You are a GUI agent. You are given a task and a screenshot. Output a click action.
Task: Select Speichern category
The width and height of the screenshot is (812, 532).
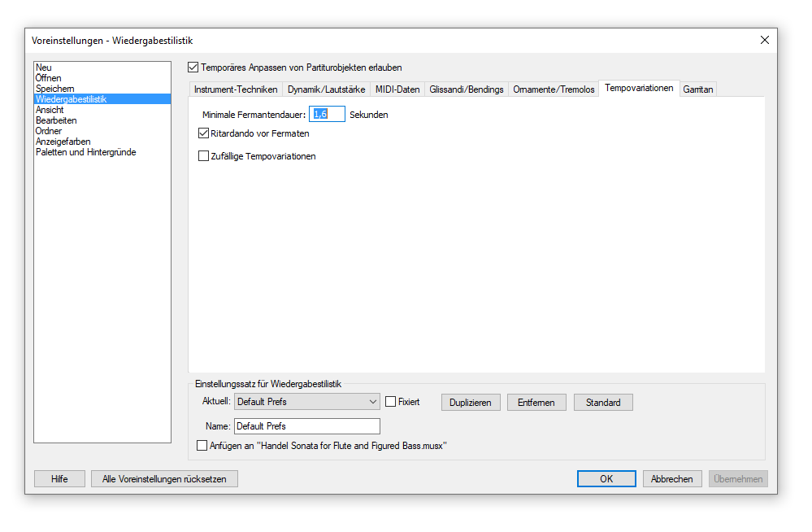102,89
